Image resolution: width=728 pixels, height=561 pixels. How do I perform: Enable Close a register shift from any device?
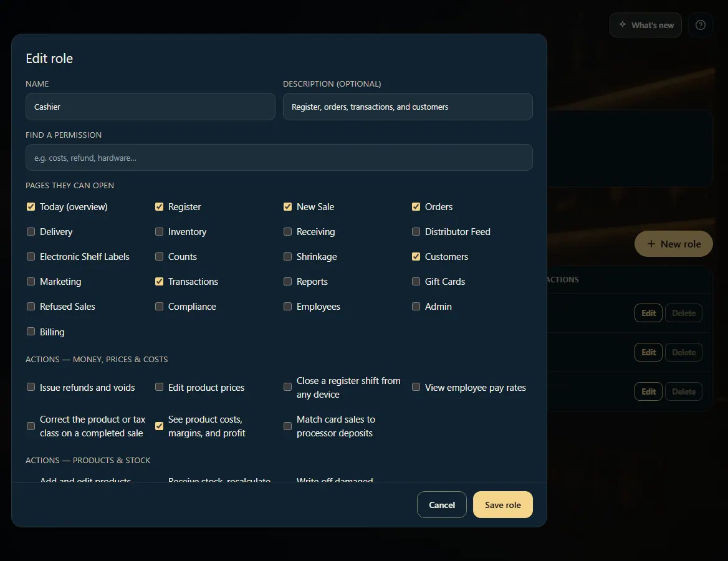tap(287, 387)
